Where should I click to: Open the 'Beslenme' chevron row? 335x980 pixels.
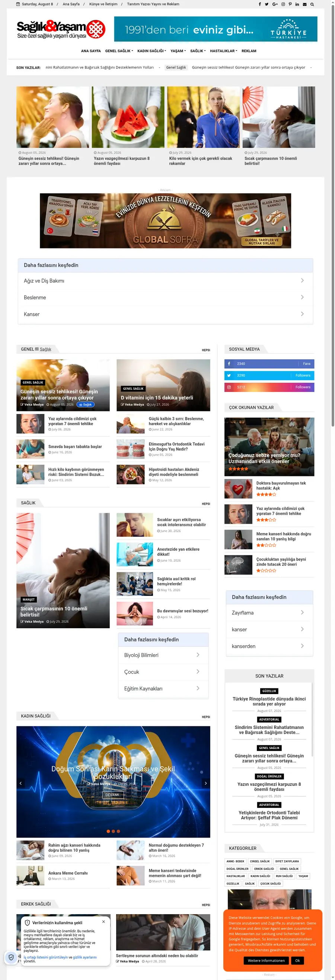coord(165,298)
